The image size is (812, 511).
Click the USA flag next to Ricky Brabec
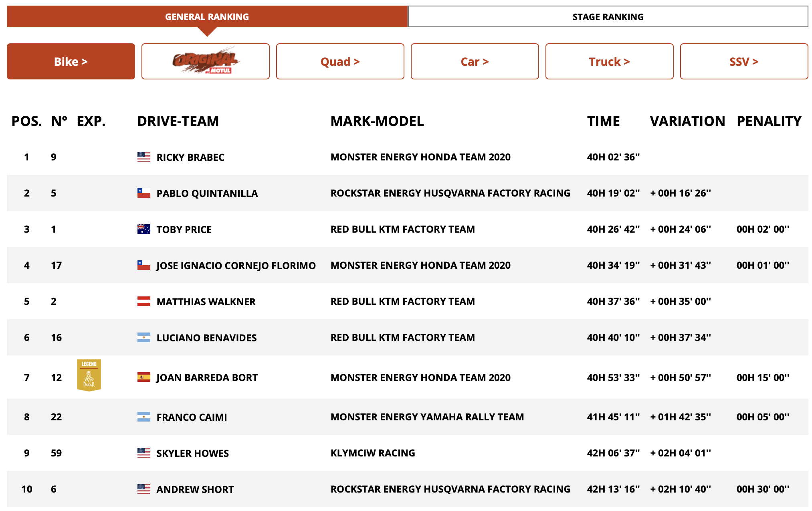(x=144, y=157)
